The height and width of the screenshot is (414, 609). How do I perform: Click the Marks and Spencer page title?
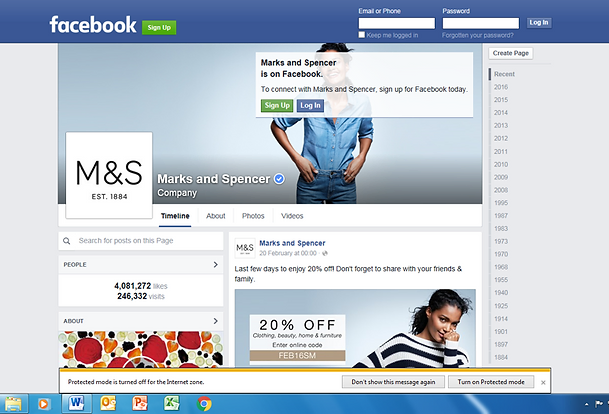tap(213, 179)
